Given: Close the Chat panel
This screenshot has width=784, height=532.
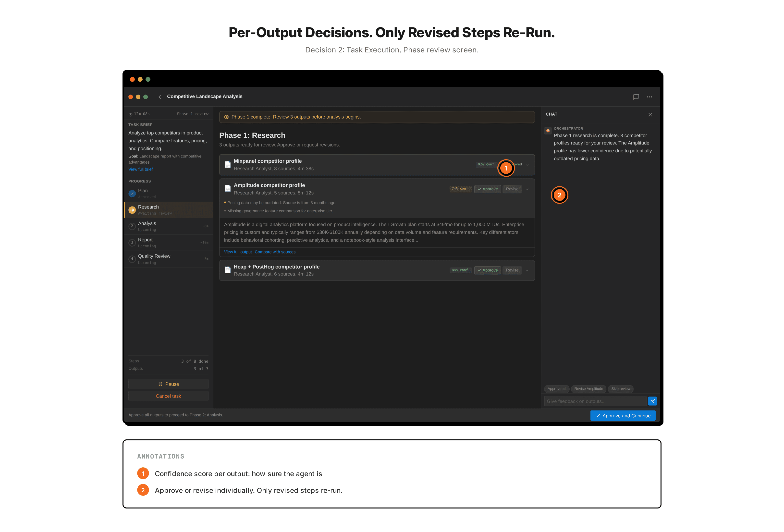Looking at the screenshot, I should point(650,115).
